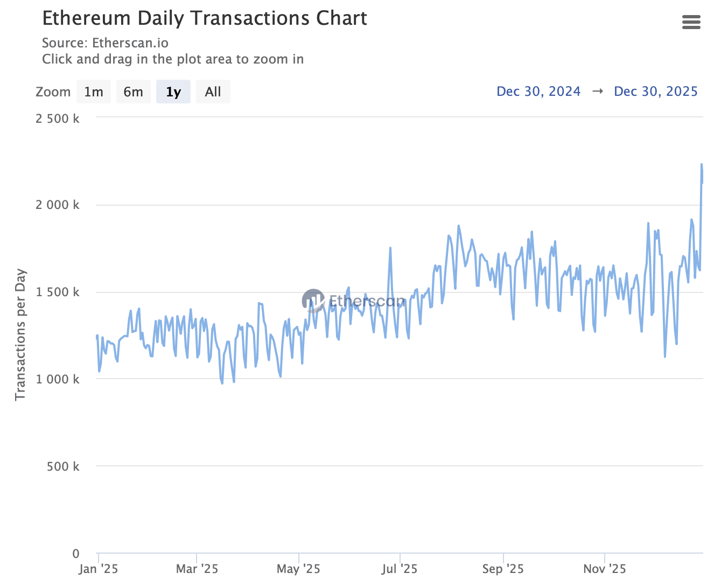The image size is (728, 587).
Task: Open the chart context menu hamburger icon
Action: pyautogui.click(x=691, y=22)
